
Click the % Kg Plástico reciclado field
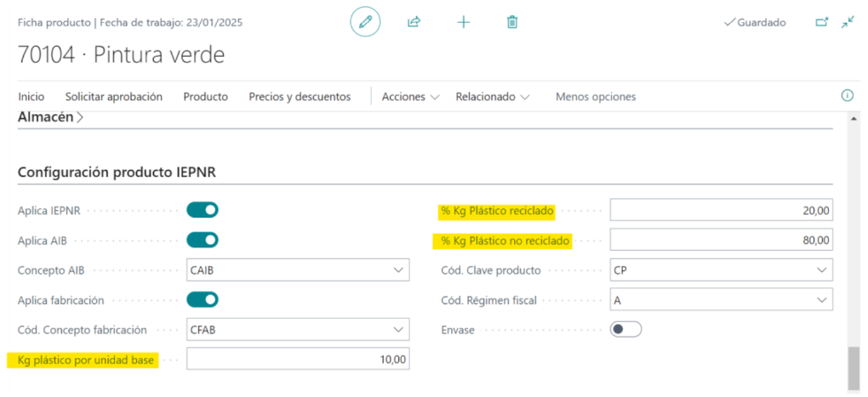[x=722, y=210]
